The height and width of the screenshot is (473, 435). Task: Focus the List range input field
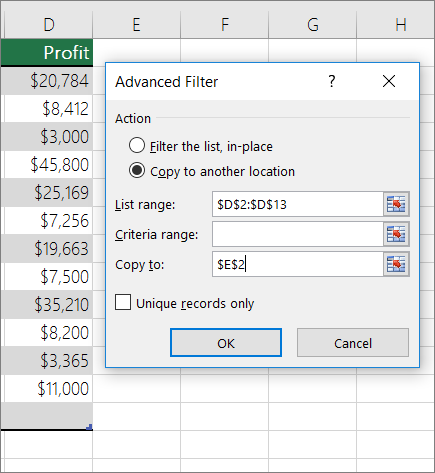(x=298, y=204)
